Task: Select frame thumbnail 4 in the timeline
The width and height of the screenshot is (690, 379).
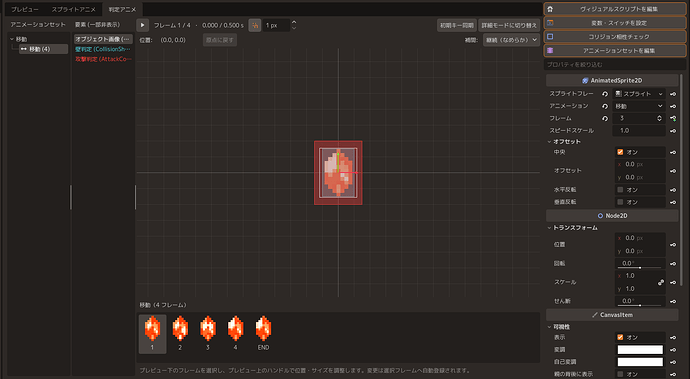Action: pos(235,333)
